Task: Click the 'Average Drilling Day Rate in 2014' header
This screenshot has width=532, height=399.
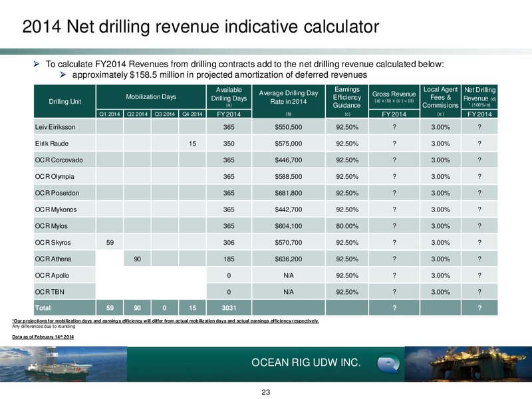Action: [289, 101]
